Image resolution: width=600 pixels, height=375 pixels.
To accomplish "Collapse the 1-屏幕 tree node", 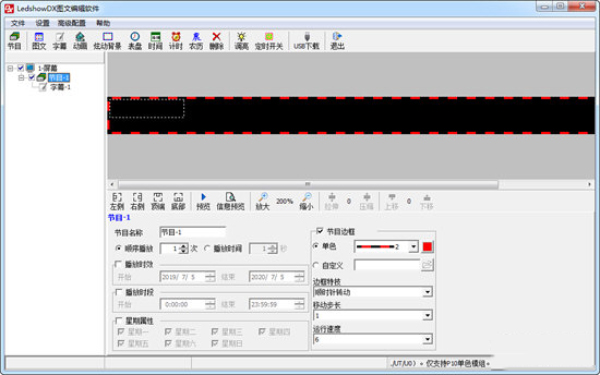I will [10, 68].
